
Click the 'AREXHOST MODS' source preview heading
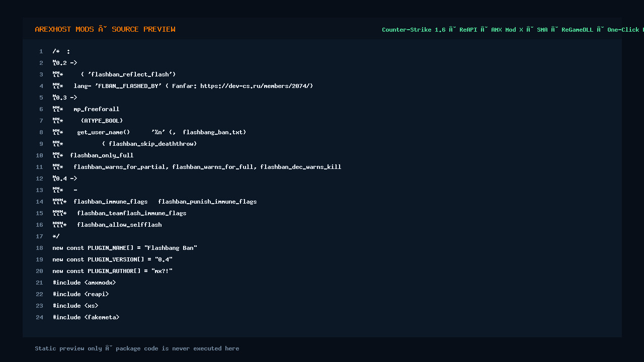point(105,29)
